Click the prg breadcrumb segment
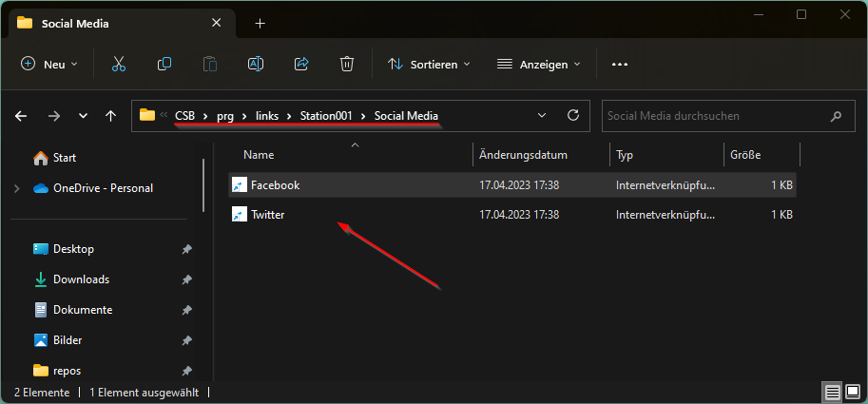 [x=225, y=116]
